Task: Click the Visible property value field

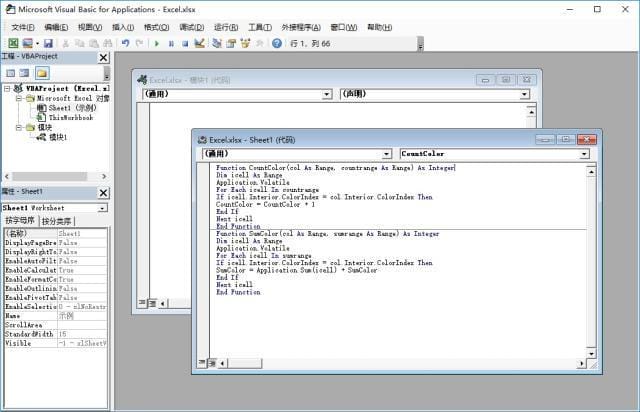Action: pos(82,342)
